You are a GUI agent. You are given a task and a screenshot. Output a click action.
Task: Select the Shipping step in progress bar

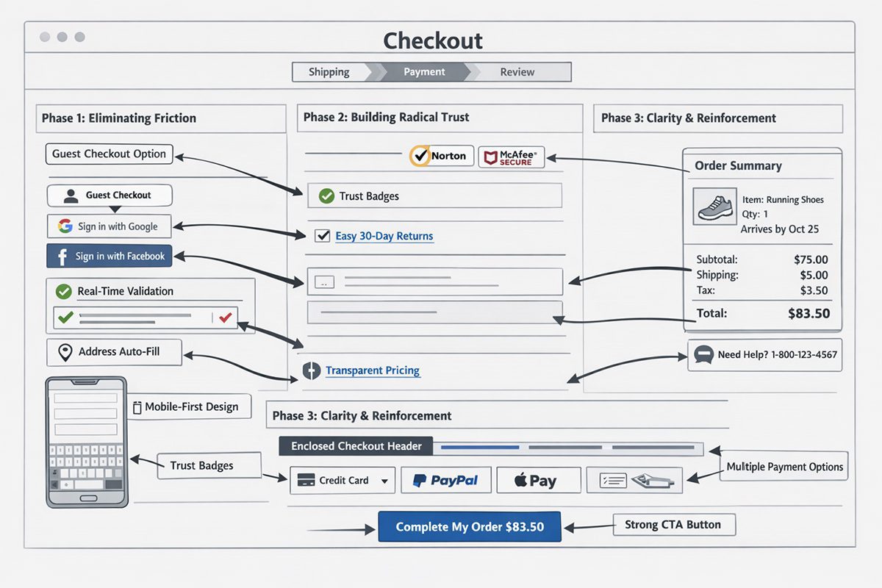tap(329, 72)
